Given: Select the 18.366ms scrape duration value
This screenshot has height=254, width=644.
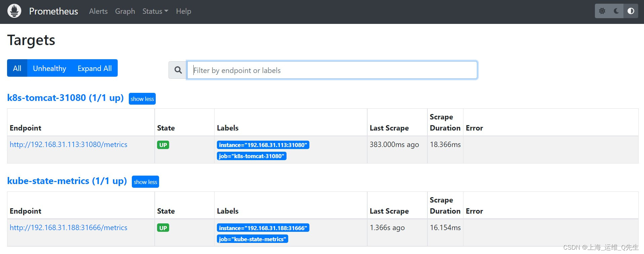Looking at the screenshot, I should coord(445,144).
